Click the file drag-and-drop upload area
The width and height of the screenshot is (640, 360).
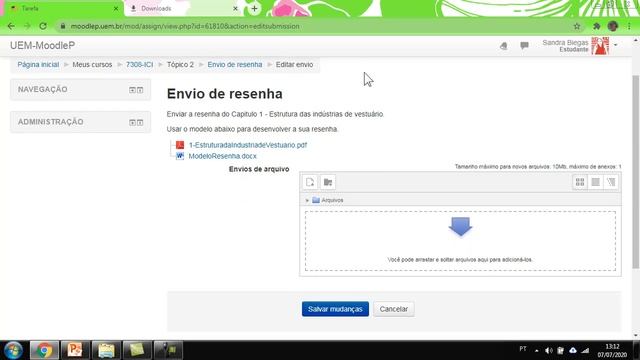[460, 241]
